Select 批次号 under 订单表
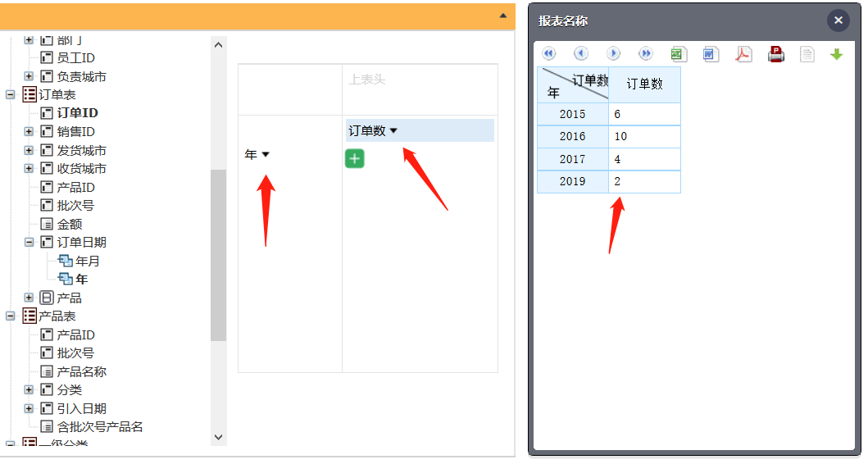The width and height of the screenshot is (868, 464). click(x=75, y=206)
